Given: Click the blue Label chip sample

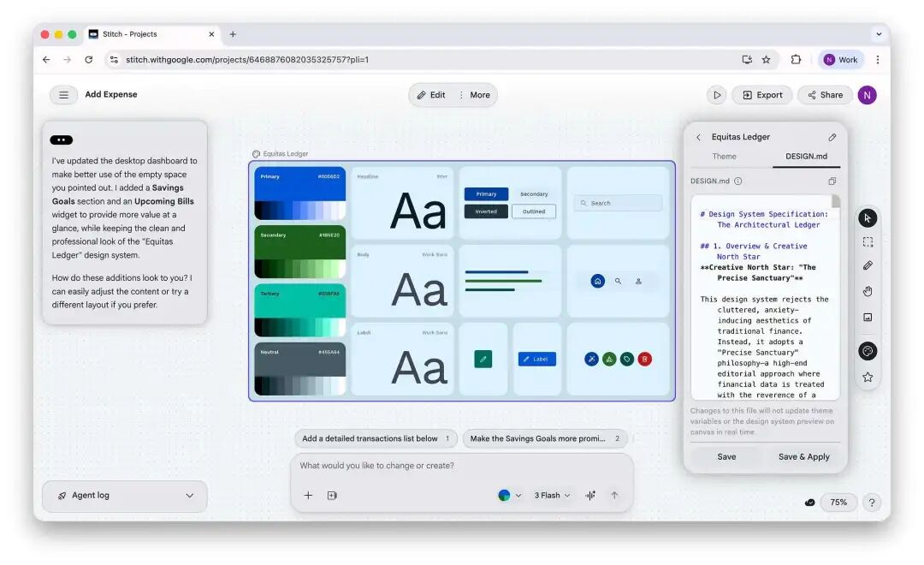Looking at the screenshot, I should coord(536,360).
